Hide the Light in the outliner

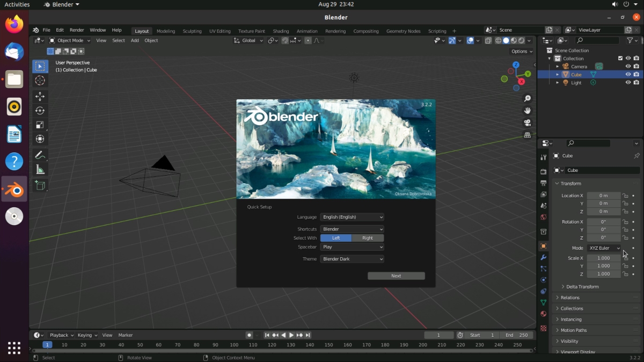point(628,83)
